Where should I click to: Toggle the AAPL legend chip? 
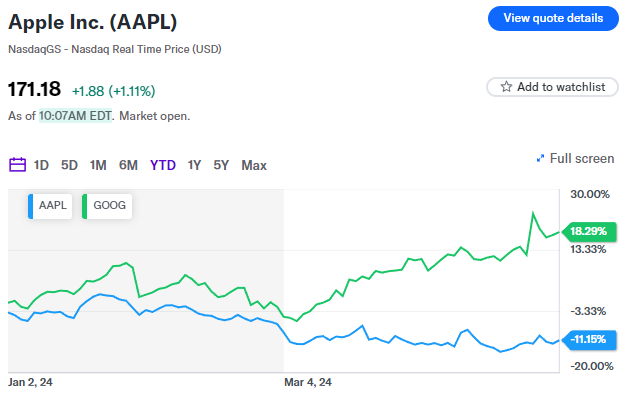point(50,206)
